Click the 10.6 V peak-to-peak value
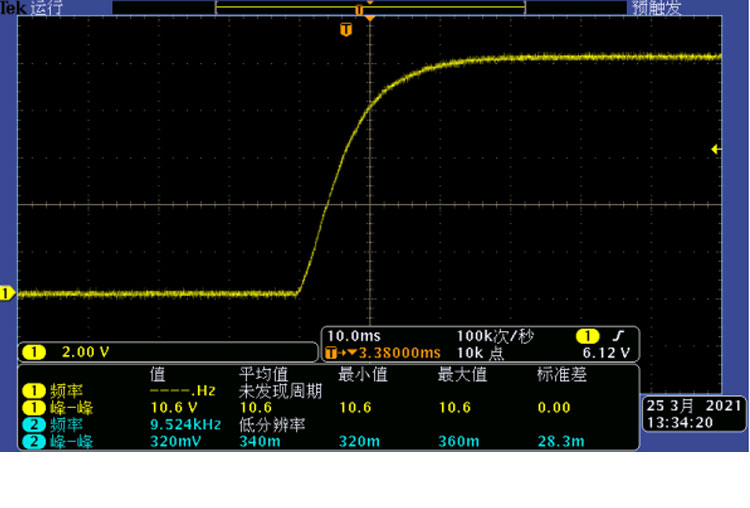 [x=174, y=408]
